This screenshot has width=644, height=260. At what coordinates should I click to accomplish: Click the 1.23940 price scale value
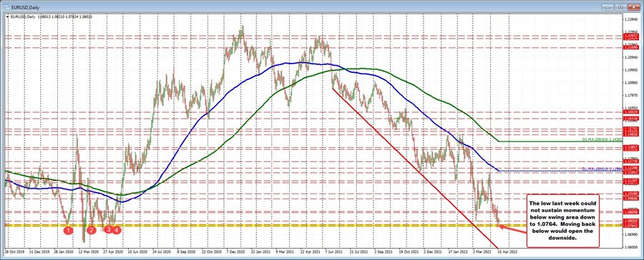click(x=631, y=19)
